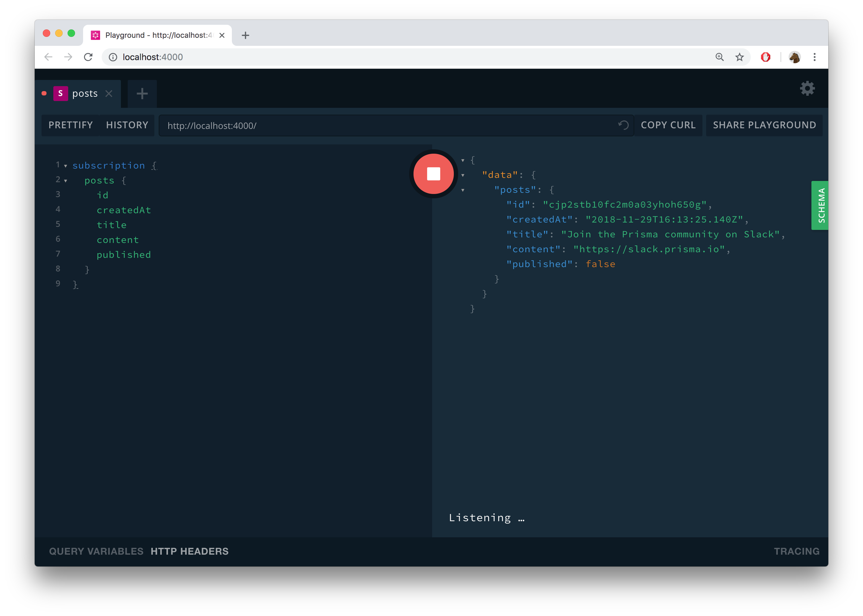Open the Playground settings gear

(x=807, y=88)
